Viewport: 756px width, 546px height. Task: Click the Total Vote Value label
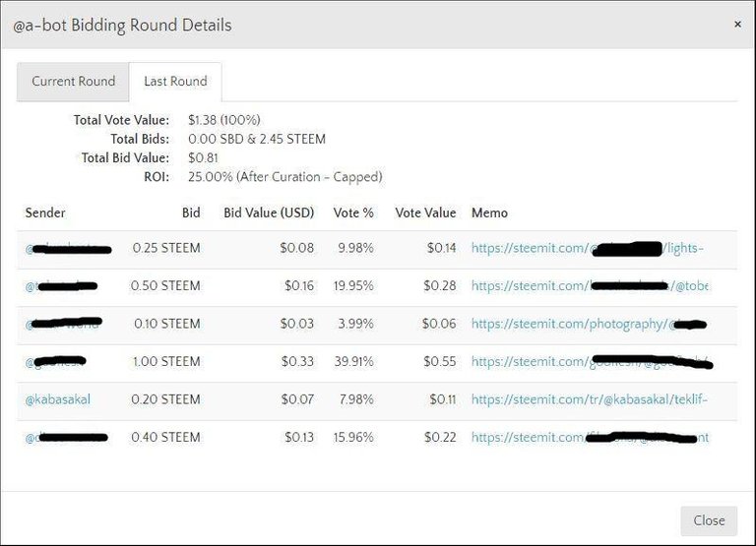pos(121,120)
